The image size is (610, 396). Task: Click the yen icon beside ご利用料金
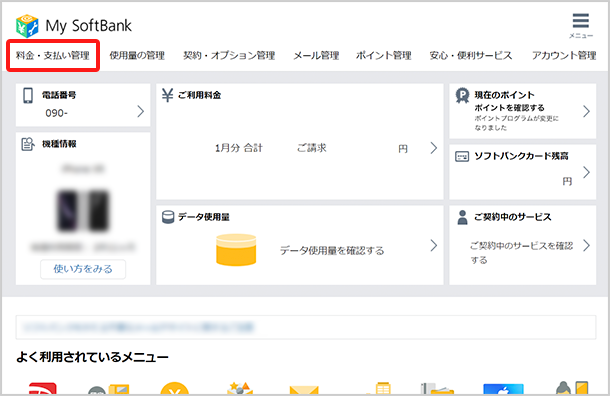(x=168, y=95)
